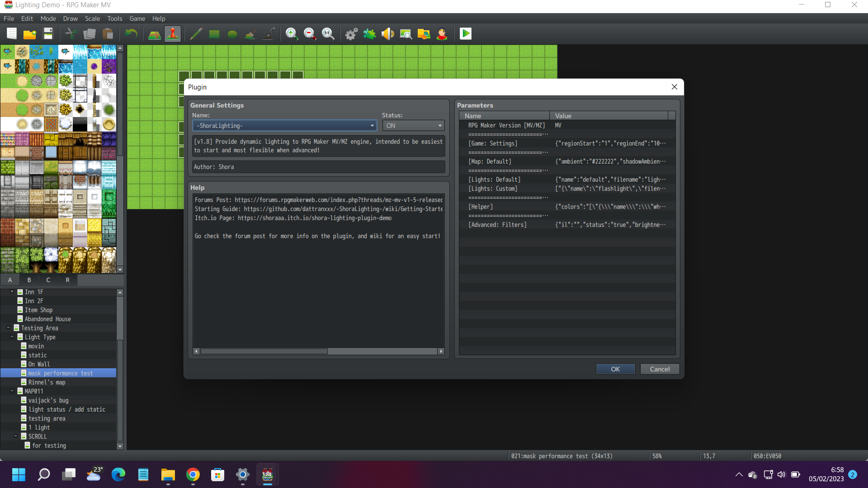Collapse the MAP011 map node
This screenshot has width=868, height=488.
(12, 391)
